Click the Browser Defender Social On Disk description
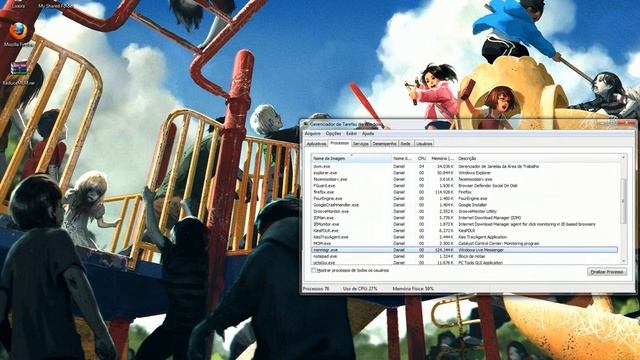The image size is (640, 360). pos(487,185)
